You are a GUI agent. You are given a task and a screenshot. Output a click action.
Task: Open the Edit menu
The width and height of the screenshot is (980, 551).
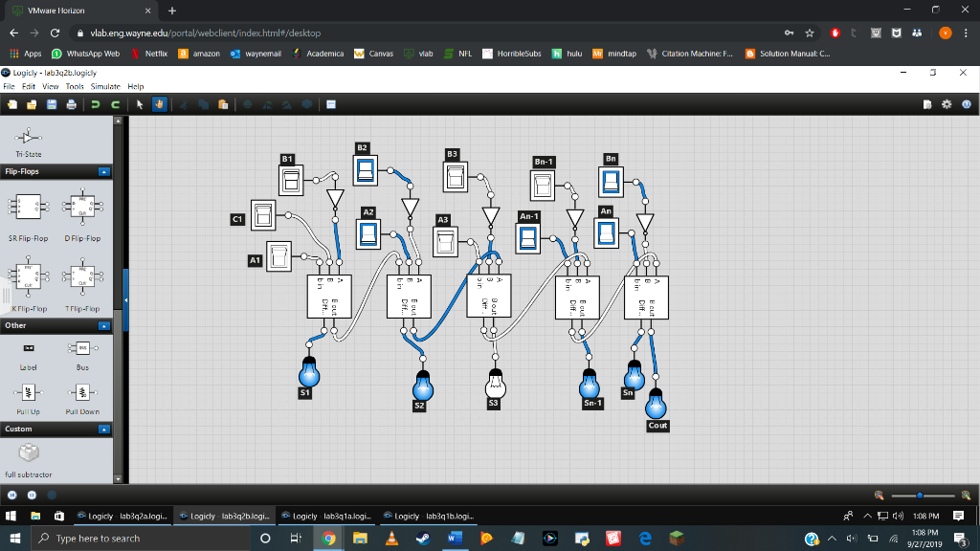point(29,86)
